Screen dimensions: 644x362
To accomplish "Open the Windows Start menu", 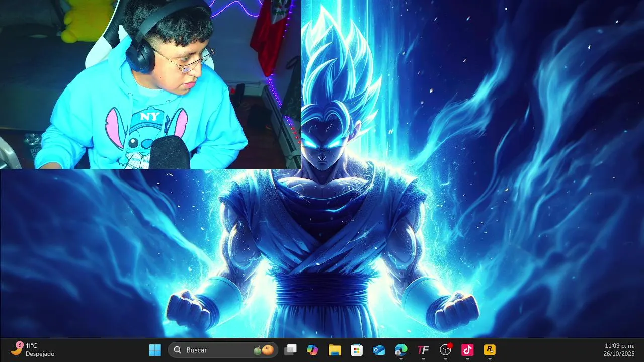I will (155, 350).
